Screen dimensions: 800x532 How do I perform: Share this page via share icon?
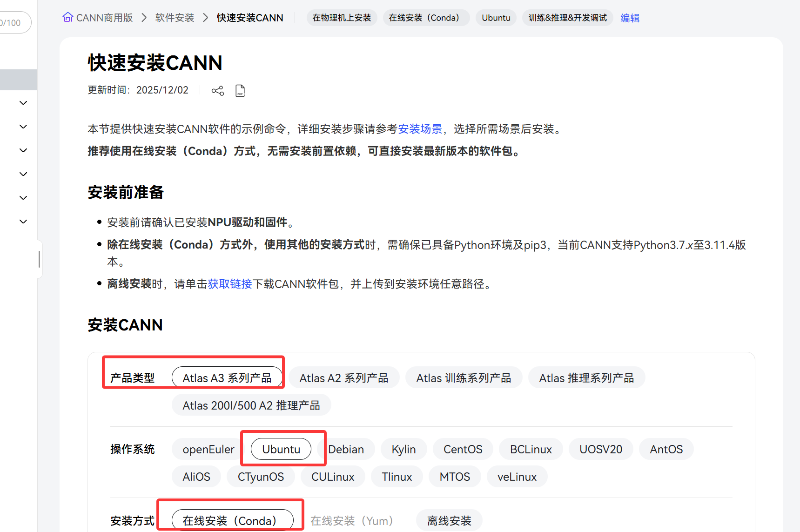(x=217, y=90)
